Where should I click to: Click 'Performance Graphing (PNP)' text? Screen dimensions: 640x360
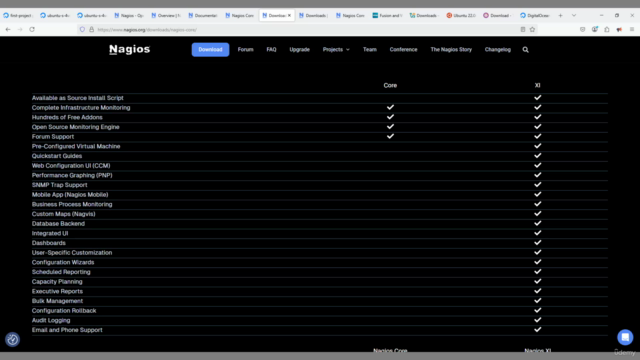[x=72, y=175]
